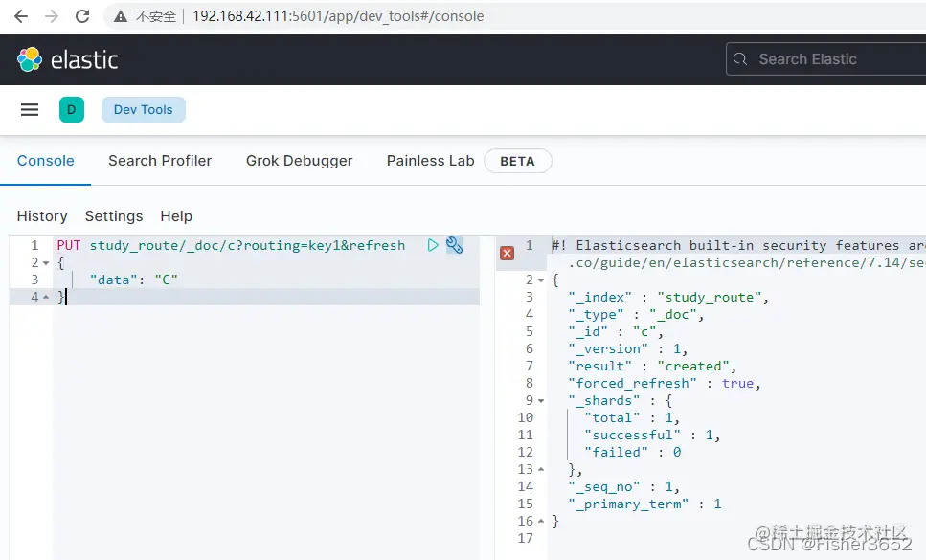This screenshot has height=560, width=926.
Task: Send request with the green play icon
Action: (x=433, y=245)
